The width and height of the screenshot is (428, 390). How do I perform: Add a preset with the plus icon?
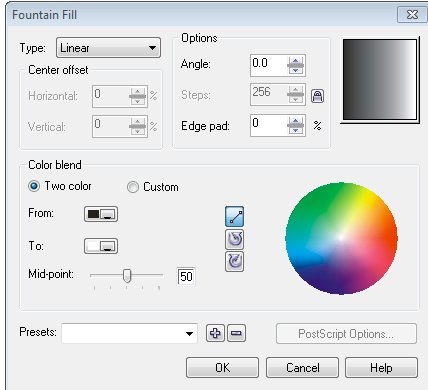click(x=215, y=333)
